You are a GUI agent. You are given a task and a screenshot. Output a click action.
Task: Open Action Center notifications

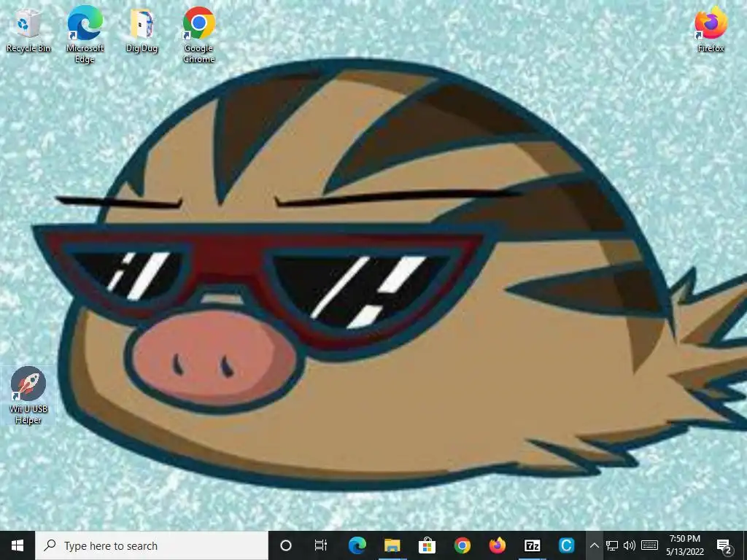click(x=724, y=545)
